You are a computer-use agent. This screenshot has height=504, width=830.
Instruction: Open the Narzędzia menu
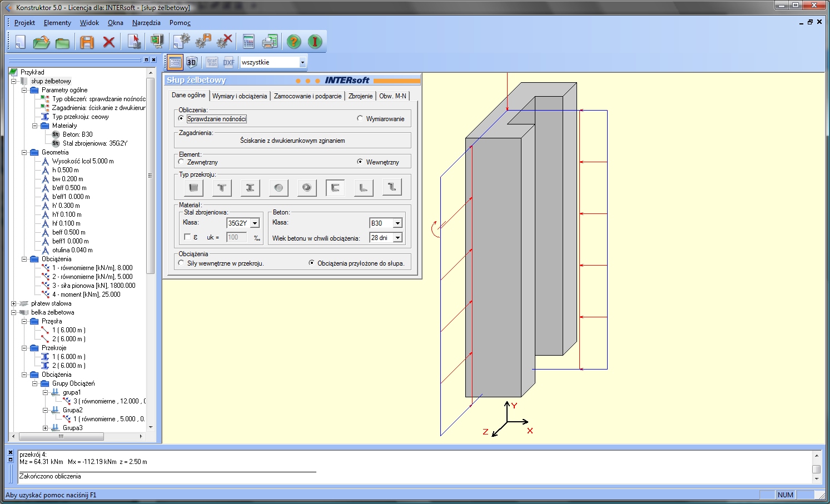[x=146, y=23]
